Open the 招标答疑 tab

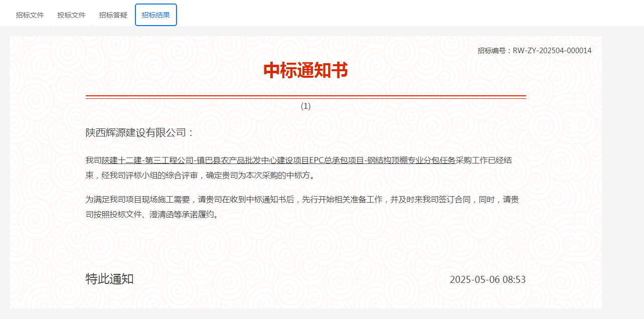tap(113, 15)
